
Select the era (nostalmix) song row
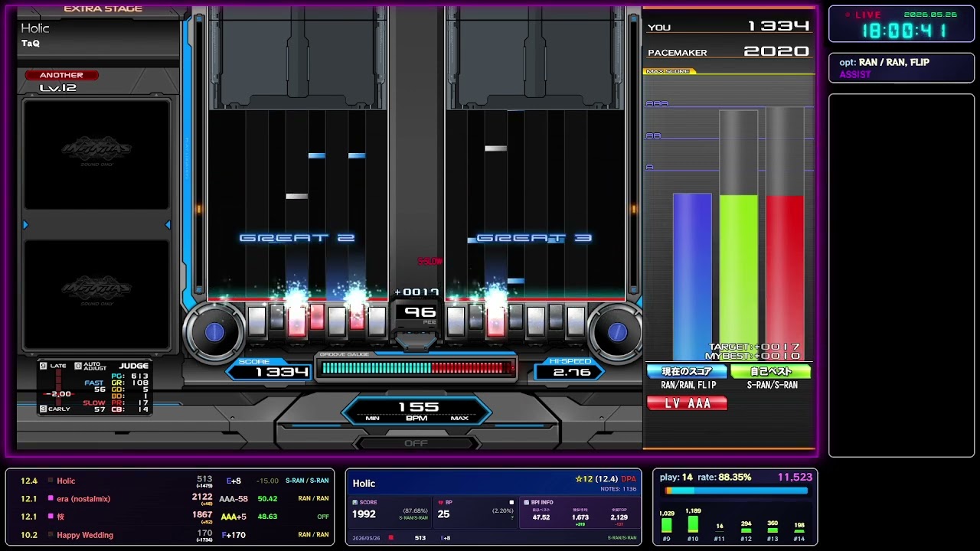170,499
